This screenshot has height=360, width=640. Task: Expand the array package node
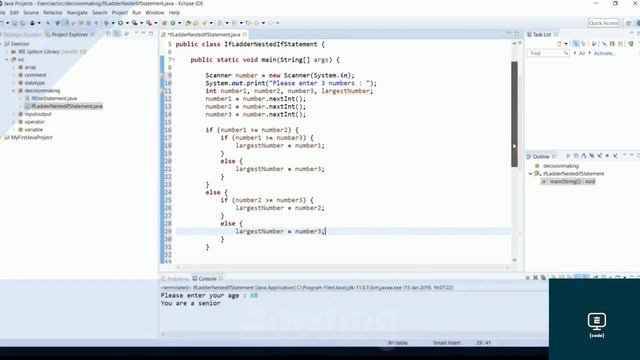(x=14, y=67)
